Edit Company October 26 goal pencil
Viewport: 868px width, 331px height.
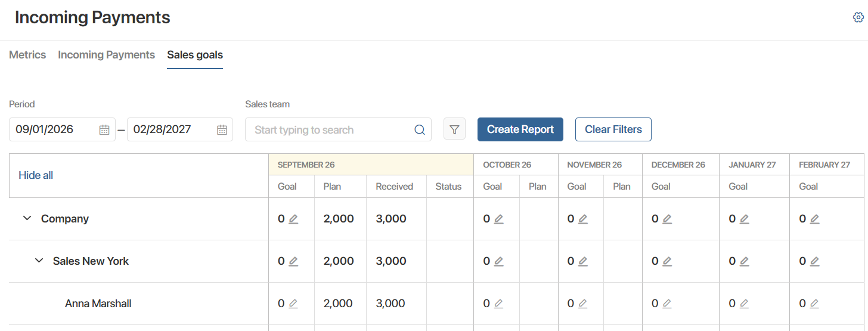[499, 219]
